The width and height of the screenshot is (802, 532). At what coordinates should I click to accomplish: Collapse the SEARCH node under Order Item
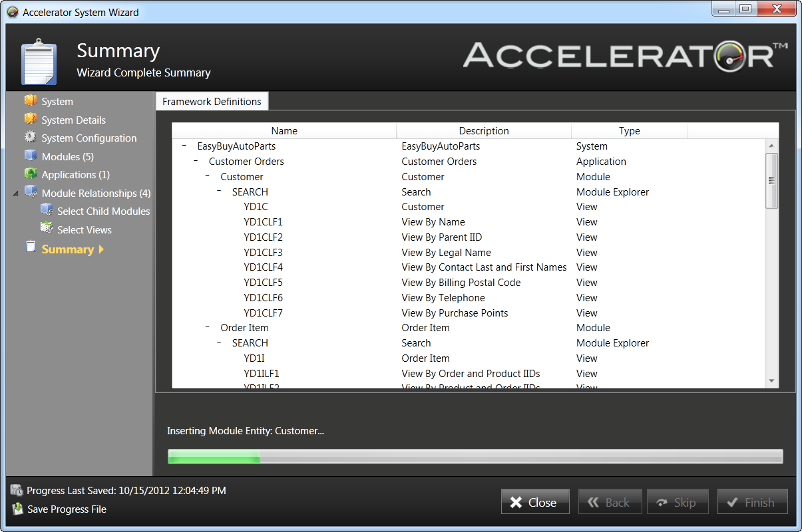pyautogui.click(x=219, y=342)
